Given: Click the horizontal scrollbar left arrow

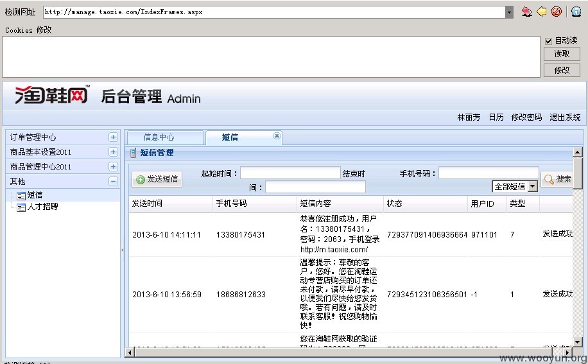Looking at the screenshot, I should click(130, 352).
